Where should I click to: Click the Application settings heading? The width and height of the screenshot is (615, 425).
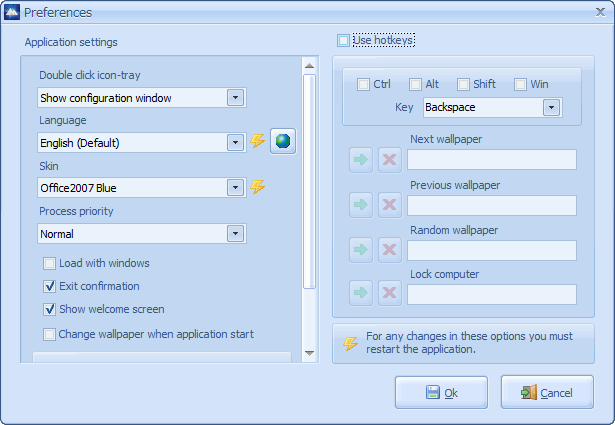71,42
